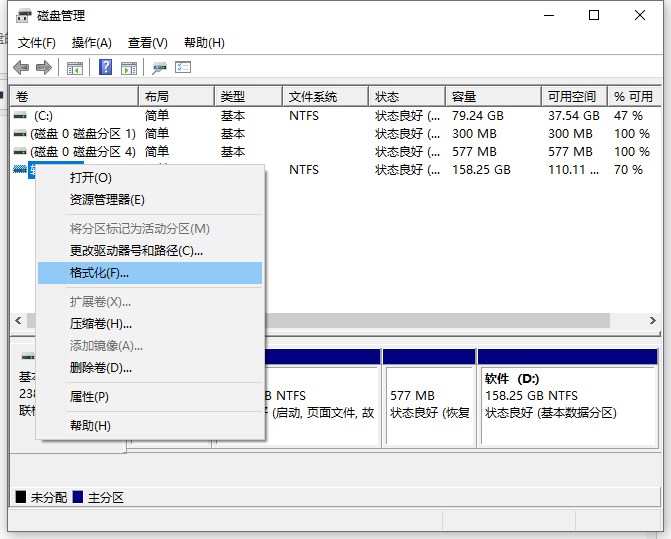Sort by the % 可用 column header
The image size is (671, 539).
(635, 97)
